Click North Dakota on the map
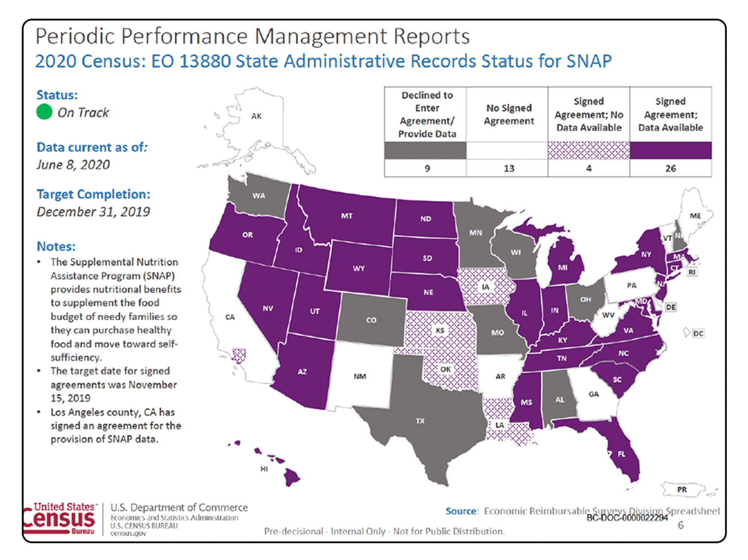Viewport: 748px width, 560px height. pyautogui.click(x=426, y=218)
